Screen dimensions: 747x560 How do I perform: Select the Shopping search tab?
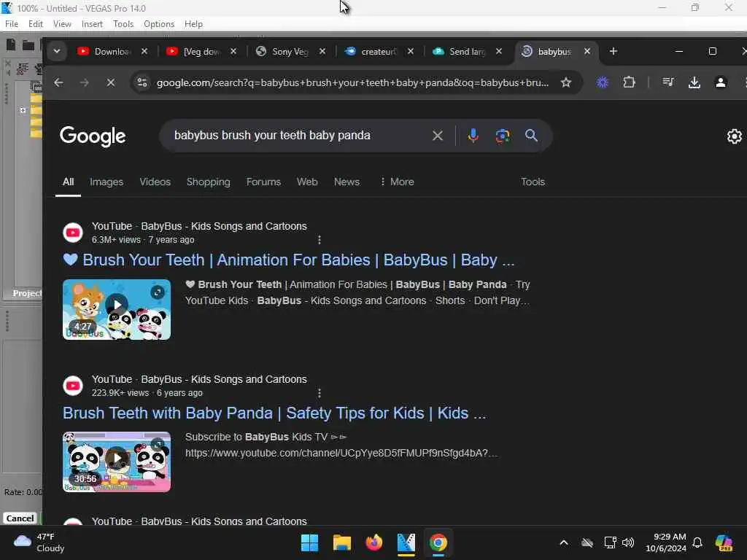pyautogui.click(x=208, y=182)
